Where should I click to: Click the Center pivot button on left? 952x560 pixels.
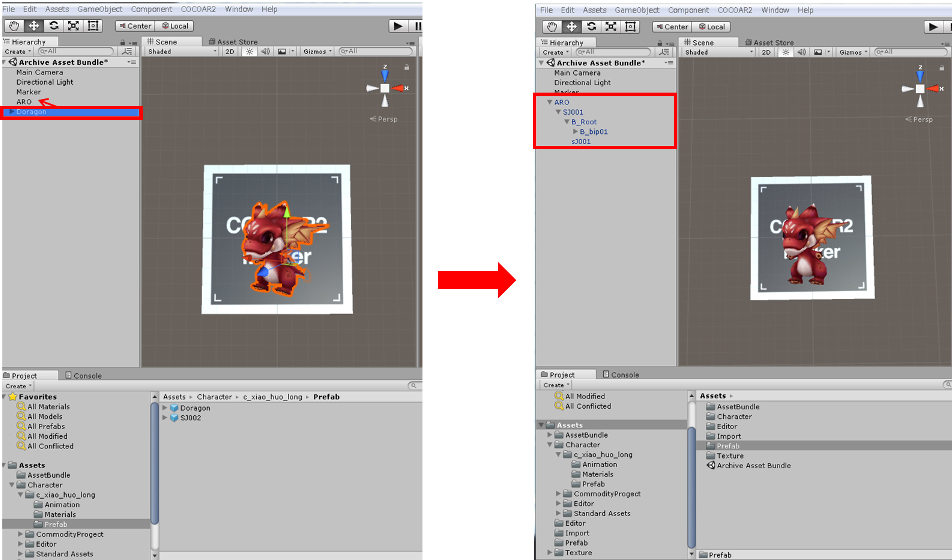135,26
